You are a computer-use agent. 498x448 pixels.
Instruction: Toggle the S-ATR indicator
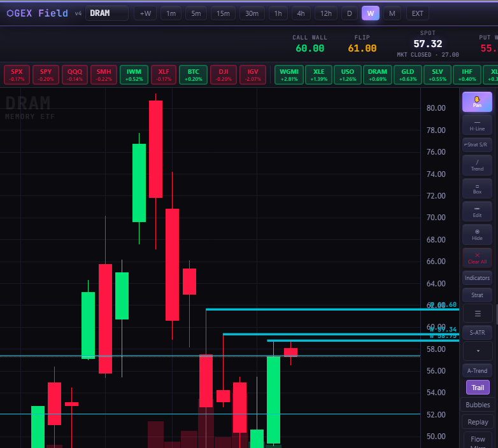tap(477, 333)
